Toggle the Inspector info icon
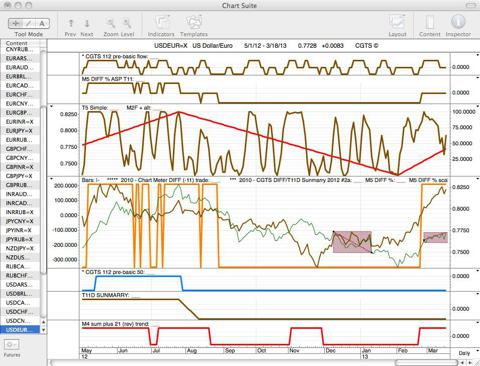 (458, 22)
